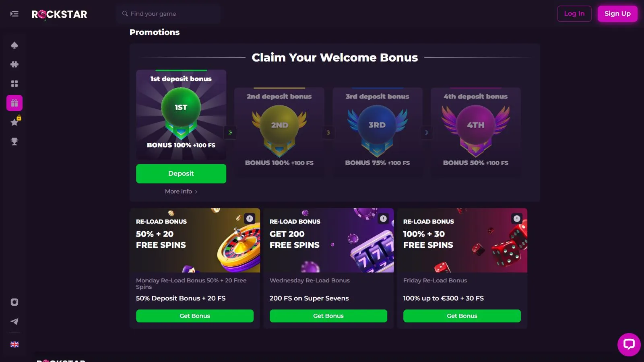Screen dimensions: 644x362
Task: Open the live chat bubble
Action: [629, 344]
